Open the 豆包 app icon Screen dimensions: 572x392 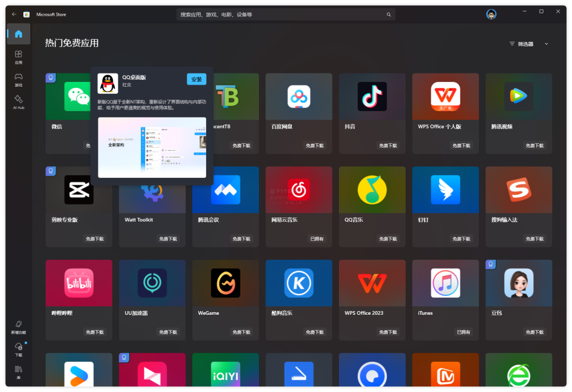click(519, 283)
